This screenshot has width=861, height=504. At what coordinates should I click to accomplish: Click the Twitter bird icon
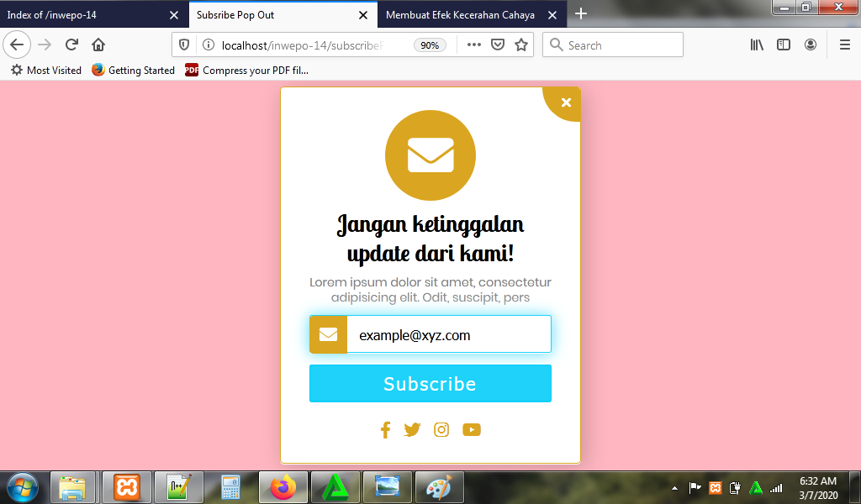(412, 430)
